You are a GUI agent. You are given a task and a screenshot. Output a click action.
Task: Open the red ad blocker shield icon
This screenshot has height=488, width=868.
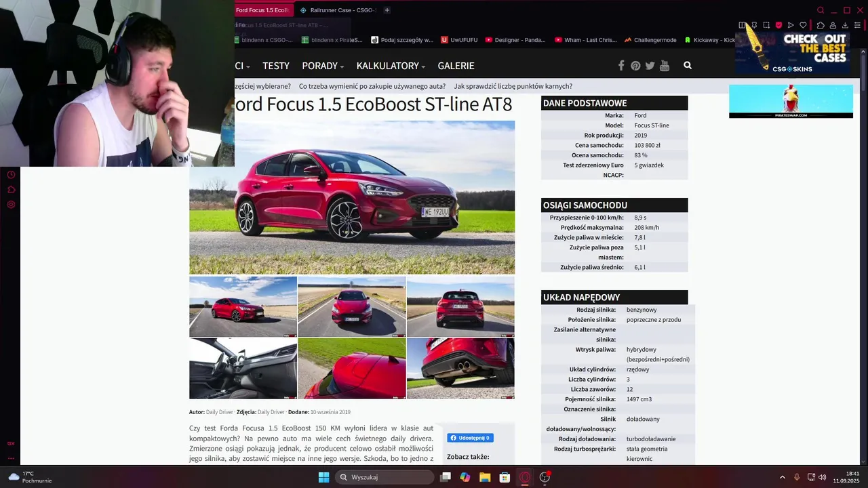click(778, 25)
